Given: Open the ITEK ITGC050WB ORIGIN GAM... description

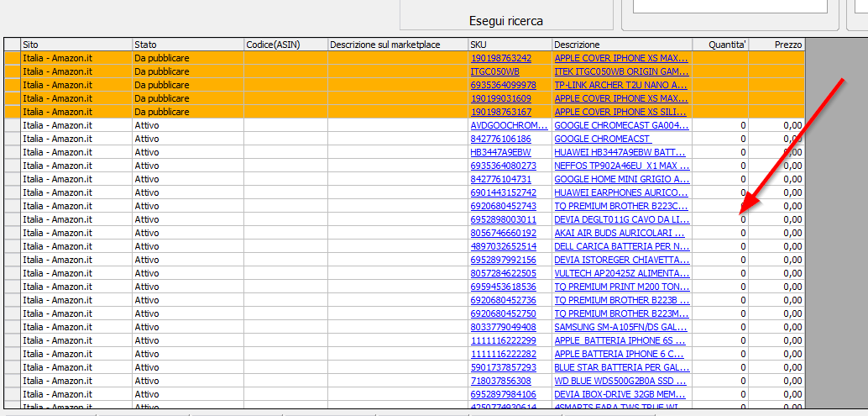Looking at the screenshot, I should [x=622, y=71].
